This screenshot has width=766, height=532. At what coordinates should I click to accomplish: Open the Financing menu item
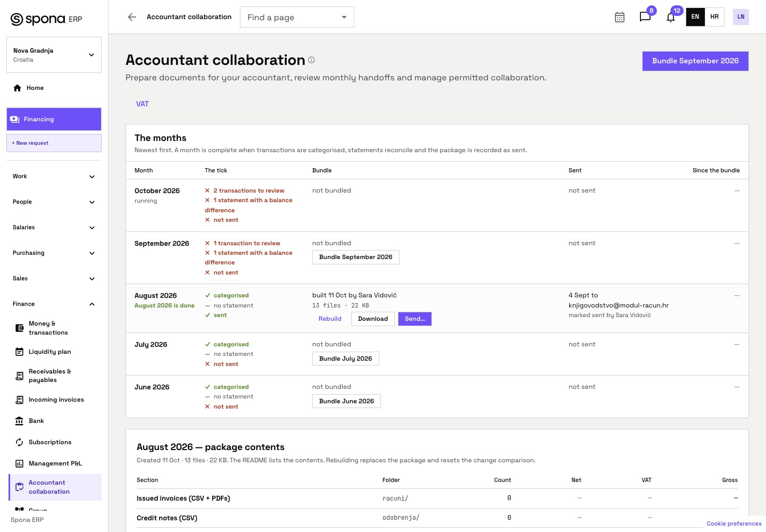click(x=54, y=119)
